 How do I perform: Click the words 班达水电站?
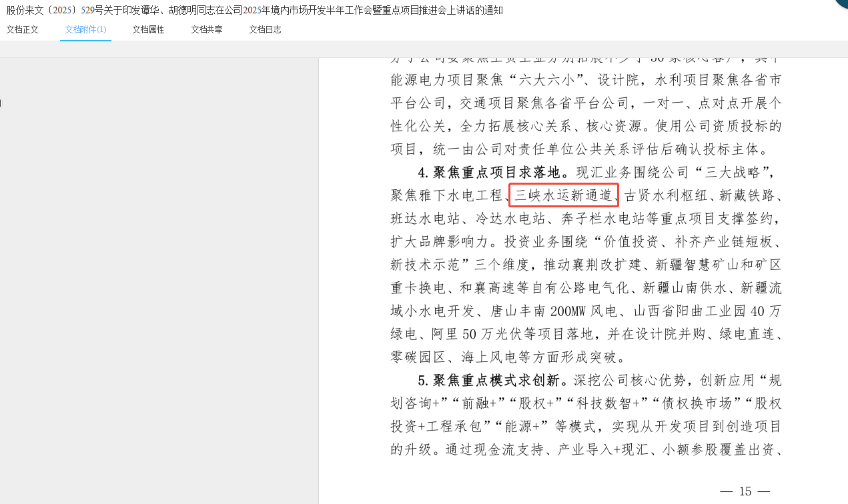425,219
